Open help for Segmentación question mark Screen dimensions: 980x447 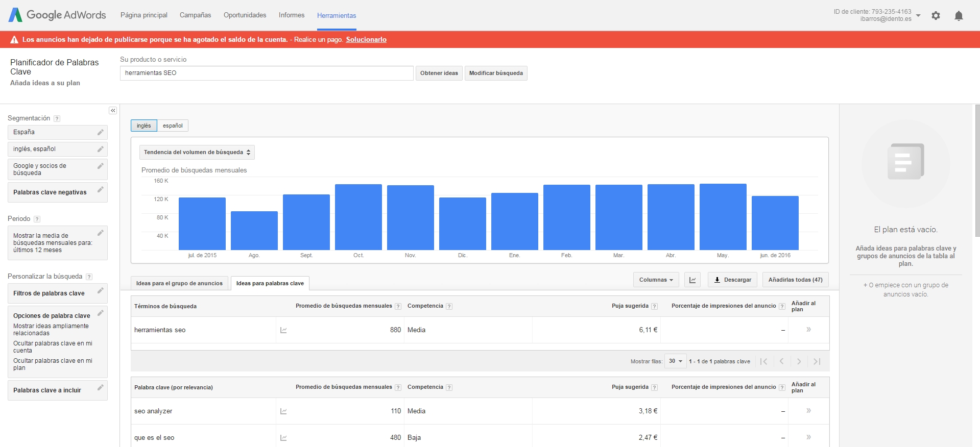pos(57,118)
